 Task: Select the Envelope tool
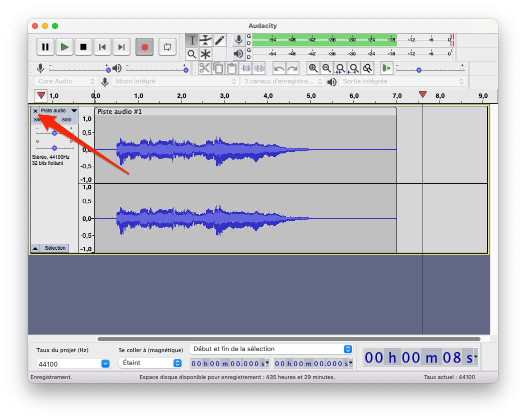click(x=205, y=40)
